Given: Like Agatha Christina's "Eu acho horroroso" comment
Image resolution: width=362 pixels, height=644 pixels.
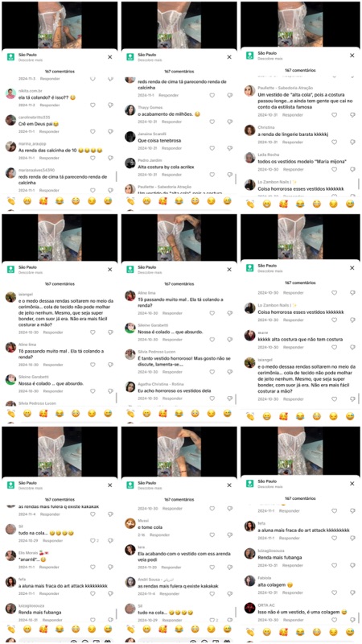Looking at the screenshot, I should pos(212,398).
